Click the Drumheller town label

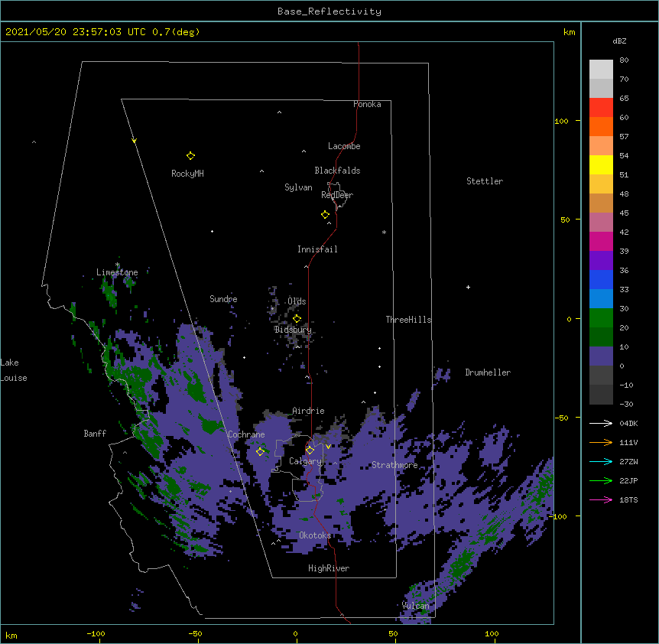coord(488,372)
